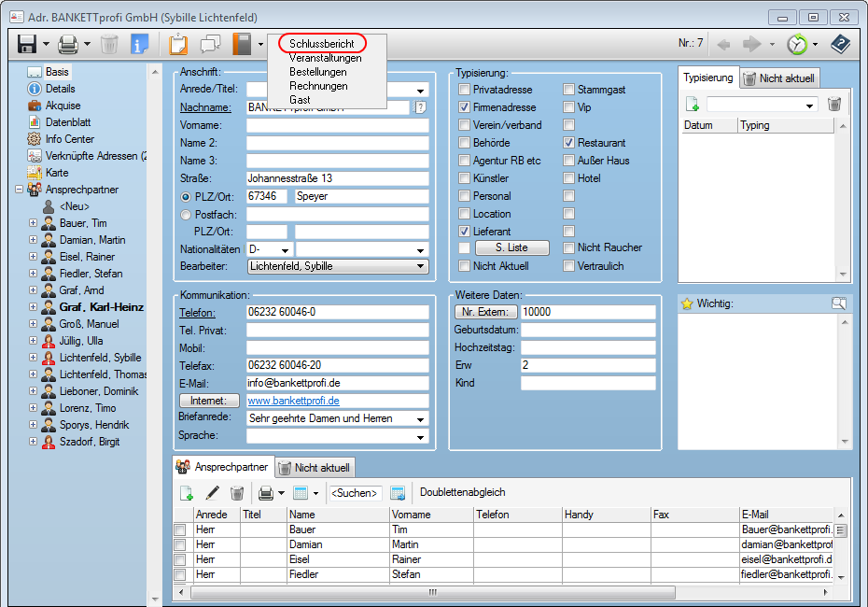Uncheck the Restaurant checkbox
Screen dimensions: 868x607
pos(569,143)
